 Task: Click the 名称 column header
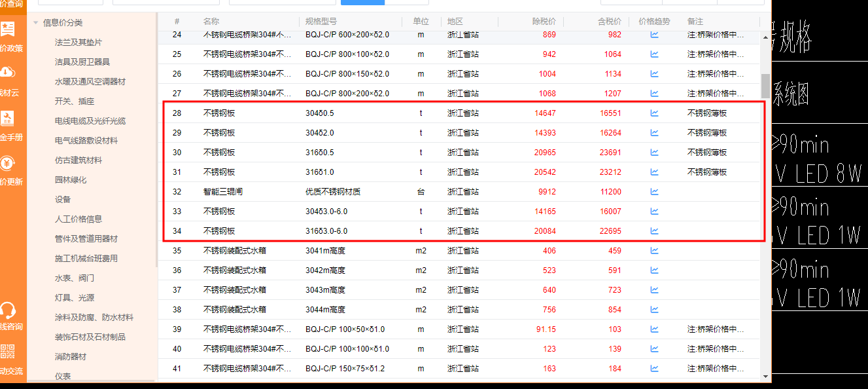pyautogui.click(x=211, y=22)
